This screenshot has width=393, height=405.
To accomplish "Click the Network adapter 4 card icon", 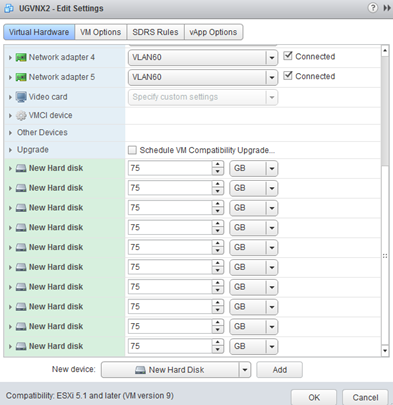I will (21, 57).
